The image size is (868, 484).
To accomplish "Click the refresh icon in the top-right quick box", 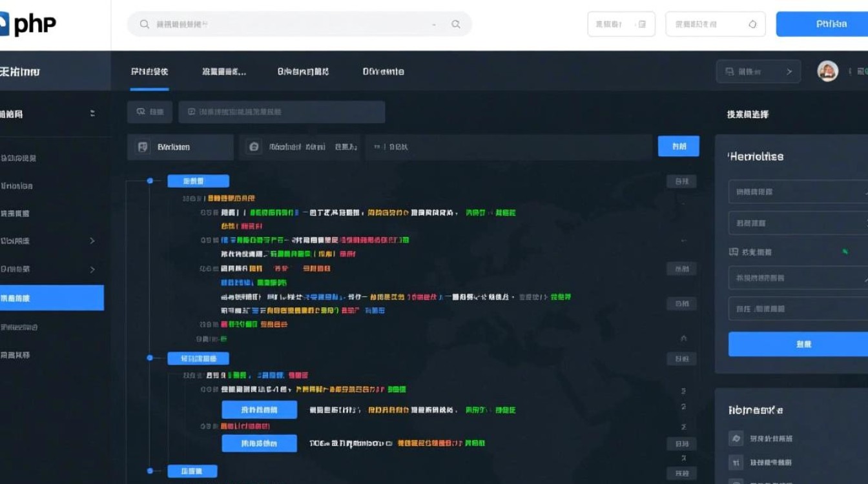I will [751, 23].
